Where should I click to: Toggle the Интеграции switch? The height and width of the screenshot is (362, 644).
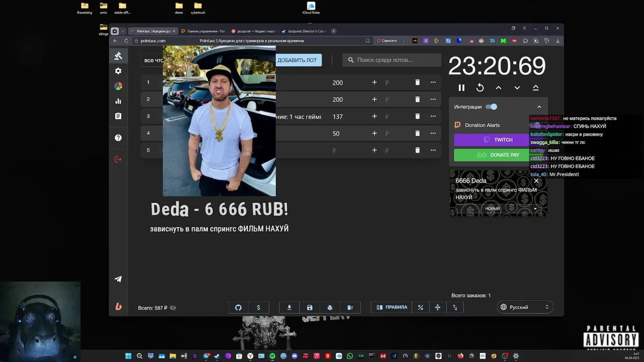[492, 107]
